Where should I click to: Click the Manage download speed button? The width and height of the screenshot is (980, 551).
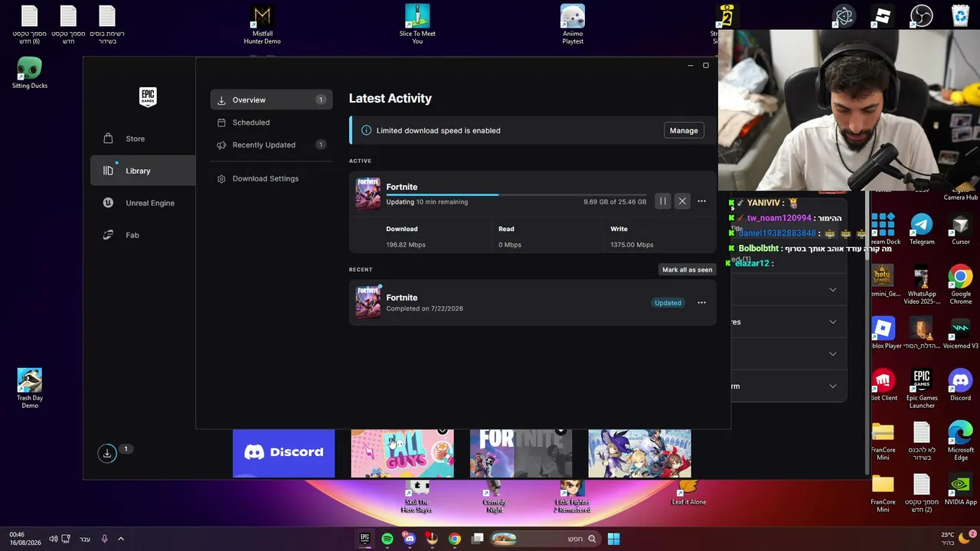(684, 130)
